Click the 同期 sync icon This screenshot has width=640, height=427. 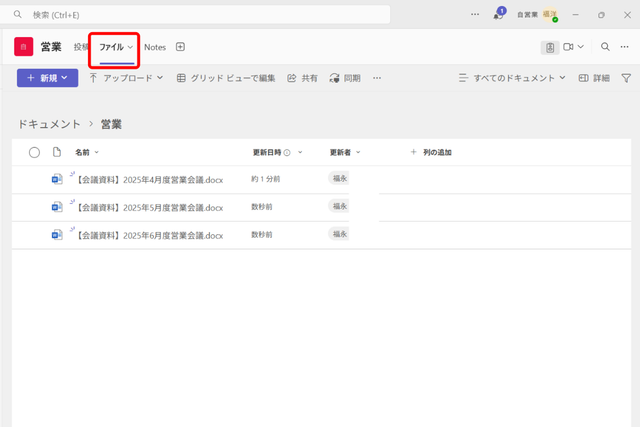pos(334,78)
